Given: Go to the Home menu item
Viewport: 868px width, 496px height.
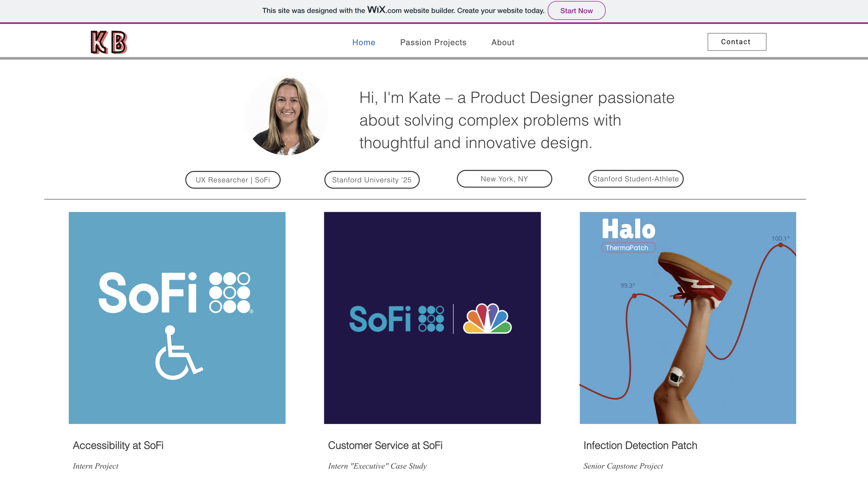Looking at the screenshot, I should pyautogui.click(x=364, y=42).
